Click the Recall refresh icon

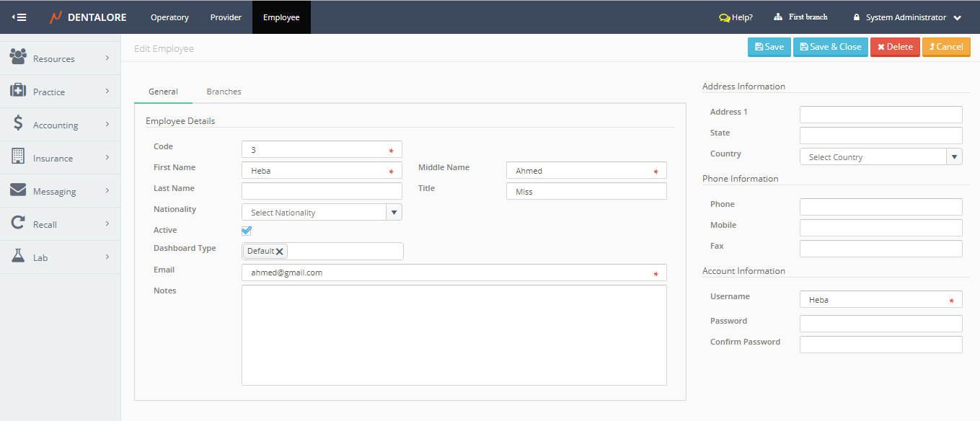coord(18,223)
